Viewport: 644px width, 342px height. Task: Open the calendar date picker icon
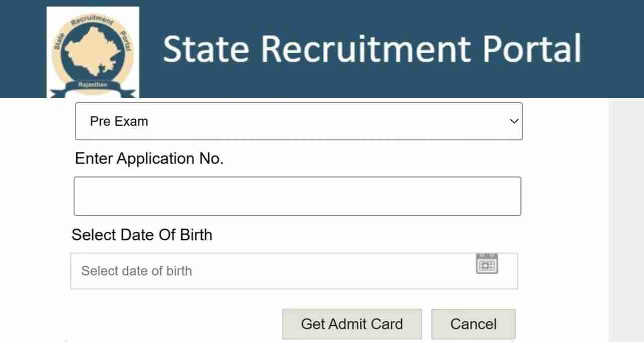coord(487,264)
